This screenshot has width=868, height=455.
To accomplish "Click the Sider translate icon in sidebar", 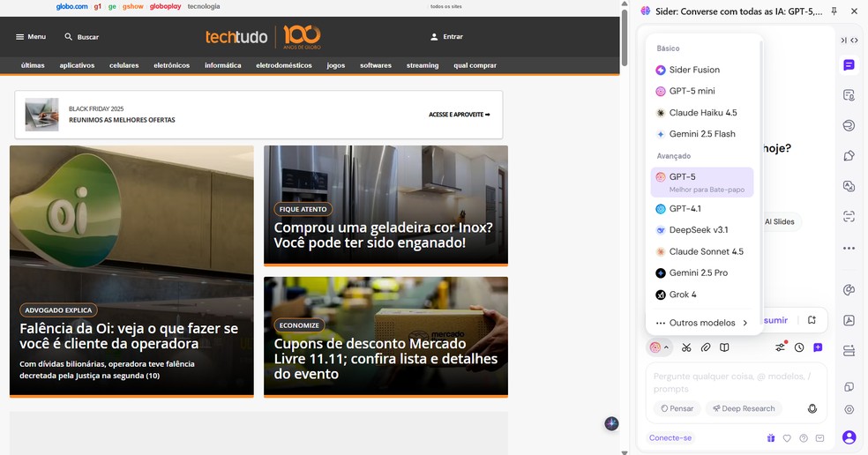I will pos(849,186).
